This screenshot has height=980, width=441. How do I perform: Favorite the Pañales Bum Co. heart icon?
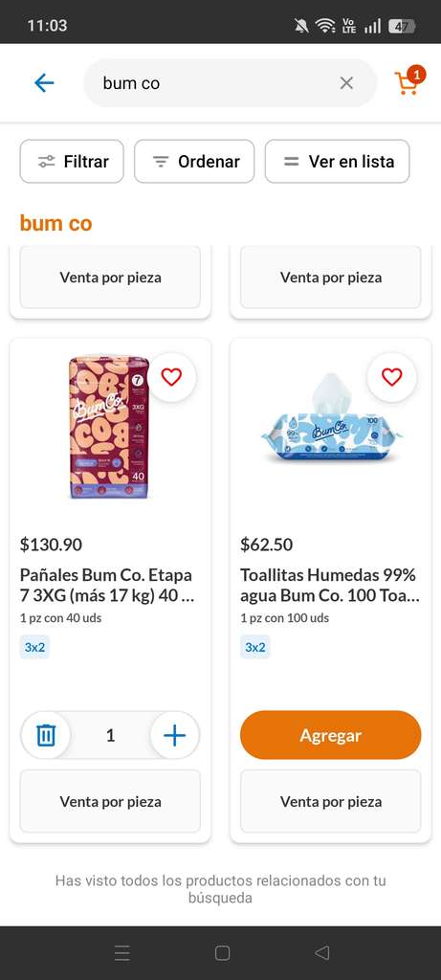[171, 377]
